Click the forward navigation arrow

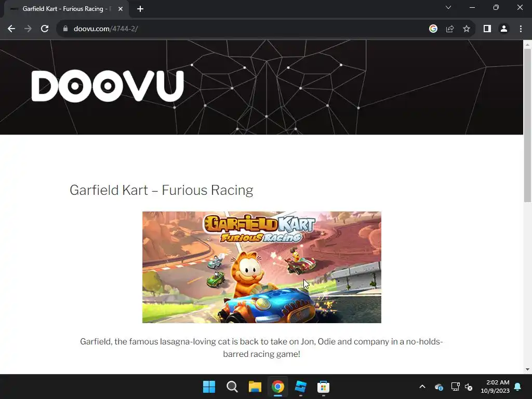(x=28, y=29)
